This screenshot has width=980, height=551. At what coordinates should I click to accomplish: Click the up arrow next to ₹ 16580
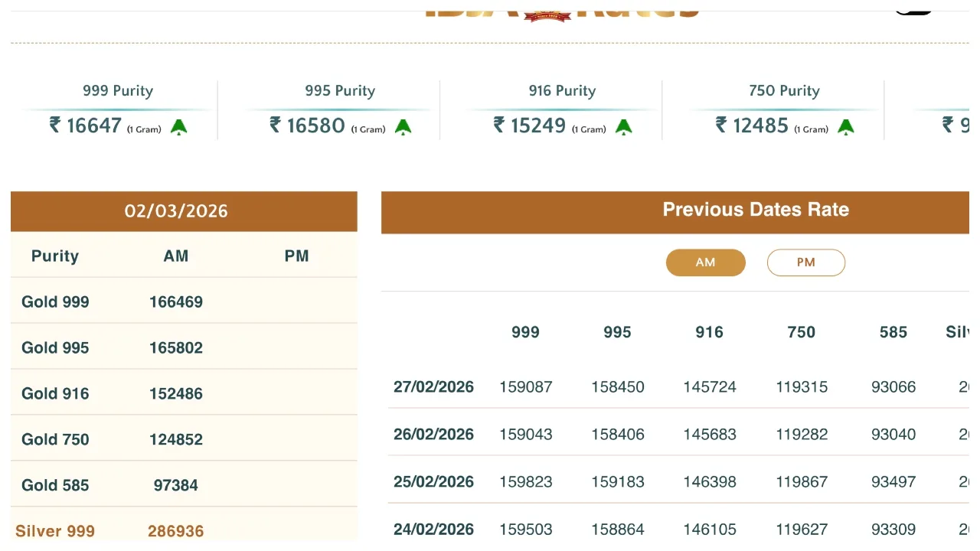point(403,127)
